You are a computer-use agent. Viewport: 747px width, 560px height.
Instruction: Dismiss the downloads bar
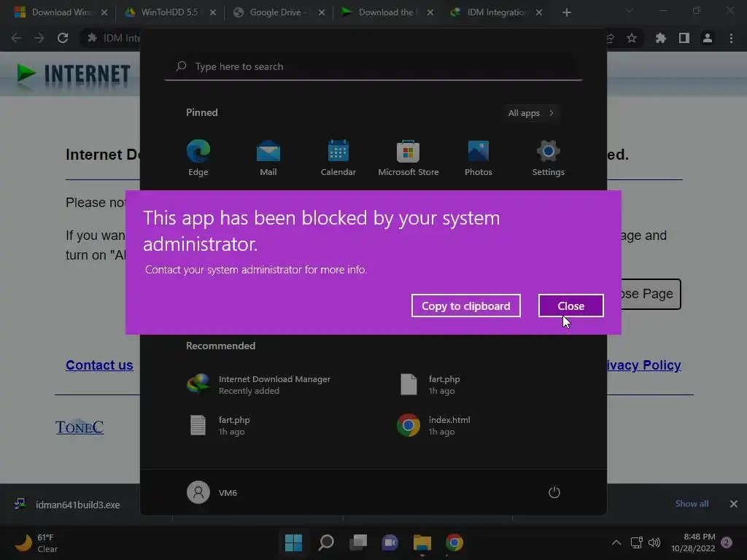coord(734,504)
